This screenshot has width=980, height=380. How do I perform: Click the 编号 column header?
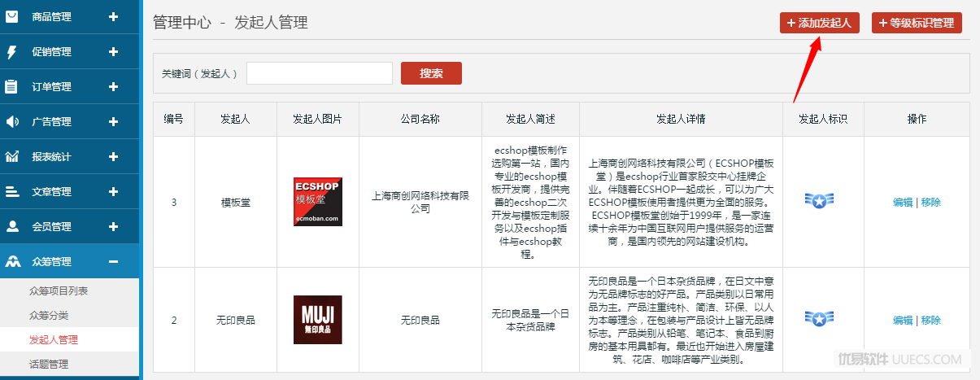[x=174, y=119]
